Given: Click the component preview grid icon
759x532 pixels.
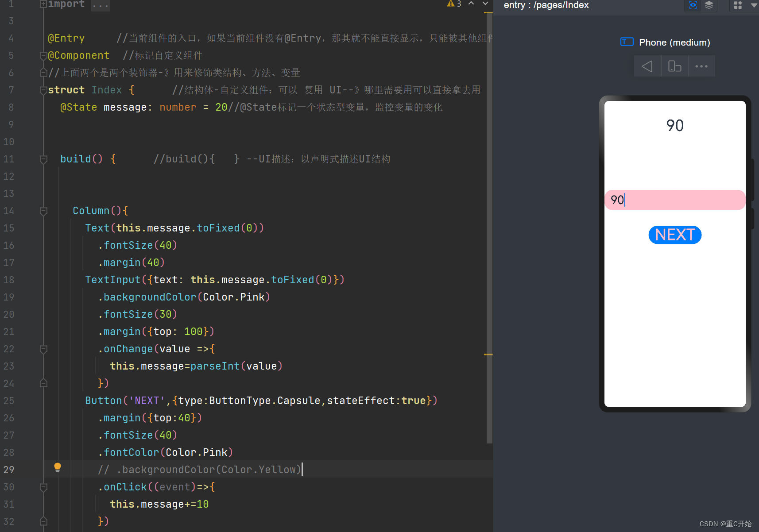Looking at the screenshot, I should [x=737, y=5].
